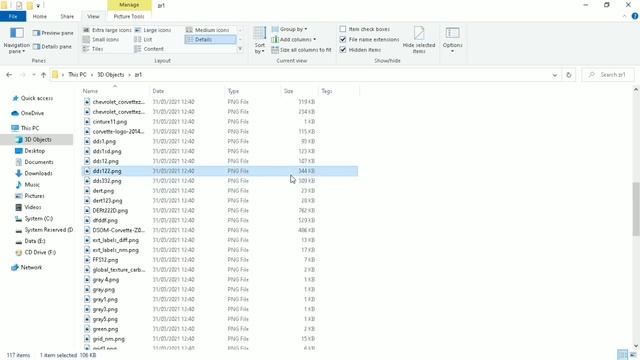Select System (C:) drive

[x=34, y=218]
